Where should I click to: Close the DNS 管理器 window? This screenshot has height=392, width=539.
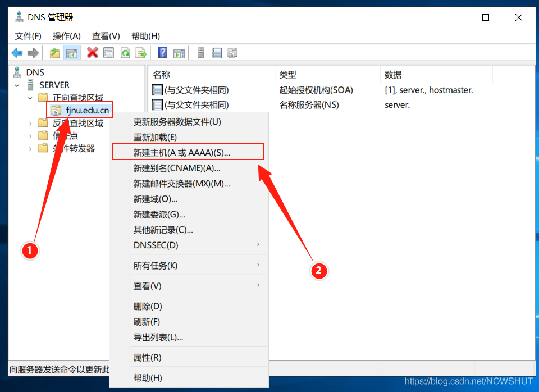point(518,17)
